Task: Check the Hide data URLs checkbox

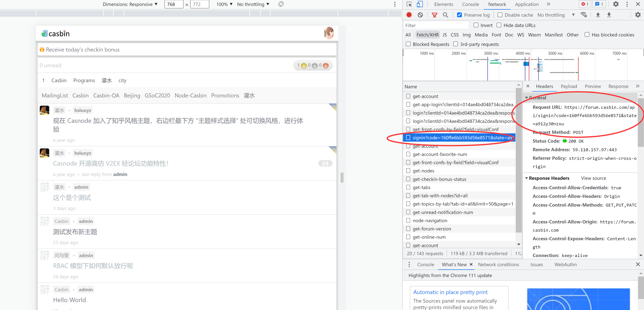Action: tap(499, 25)
